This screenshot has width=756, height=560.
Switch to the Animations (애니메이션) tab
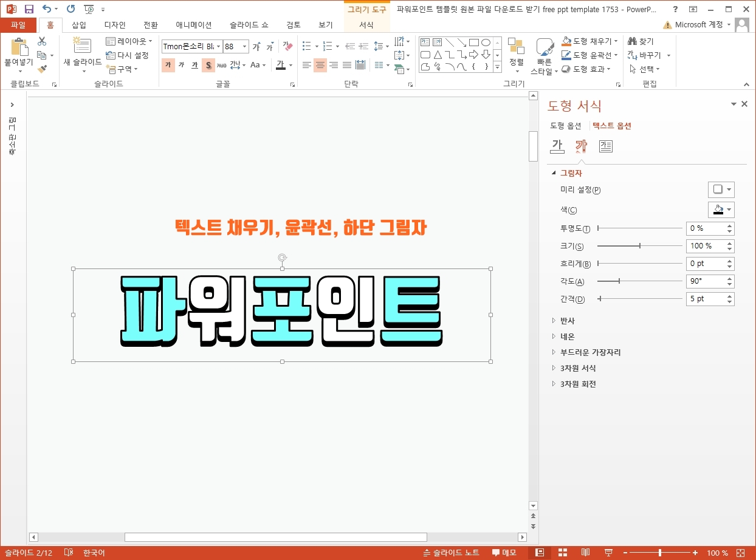pos(194,25)
